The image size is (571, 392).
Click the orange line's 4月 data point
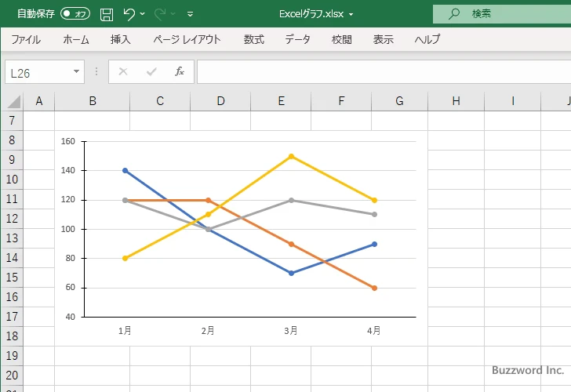pyautogui.click(x=374, y=288)
